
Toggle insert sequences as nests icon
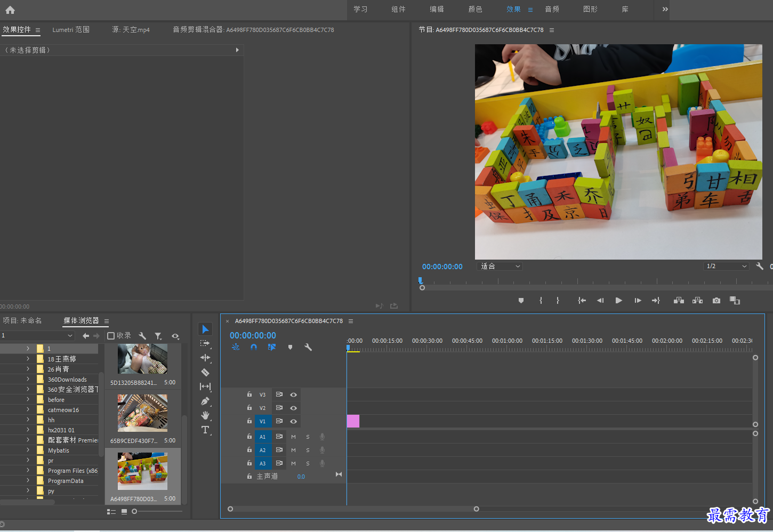pyautogui.click(x=236, y=347)
